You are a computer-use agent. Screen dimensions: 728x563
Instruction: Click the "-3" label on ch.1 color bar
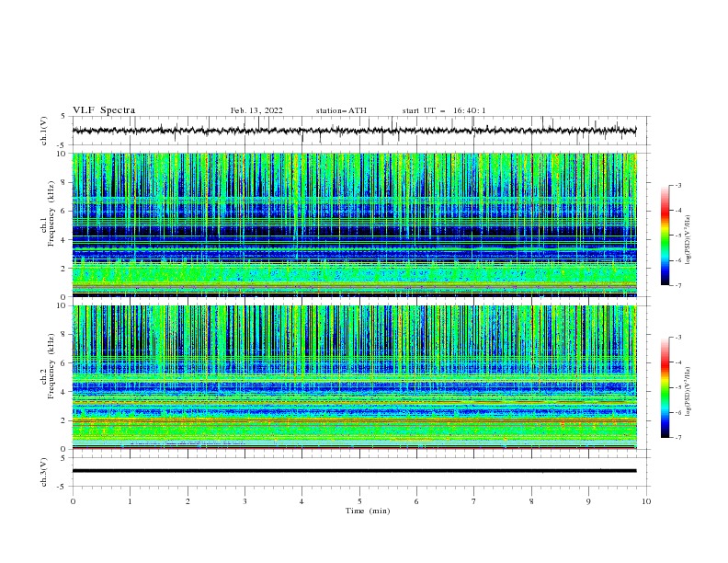[x=677, y=185]
